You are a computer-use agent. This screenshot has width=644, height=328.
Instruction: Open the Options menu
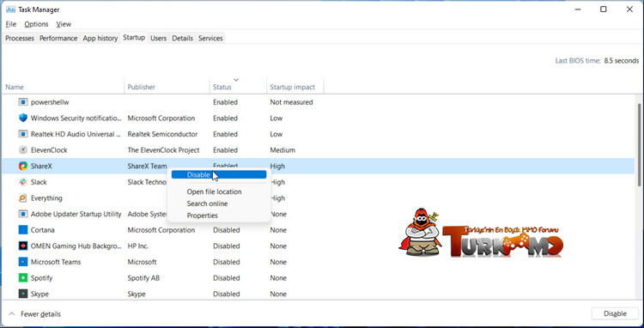coord(36,24)
